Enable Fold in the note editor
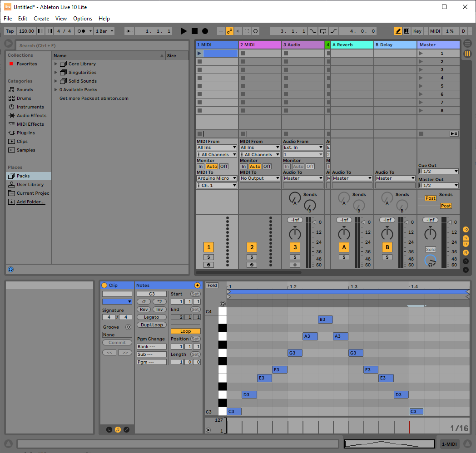The width and height of the screenshot is (476, 453). coord(212,285)
